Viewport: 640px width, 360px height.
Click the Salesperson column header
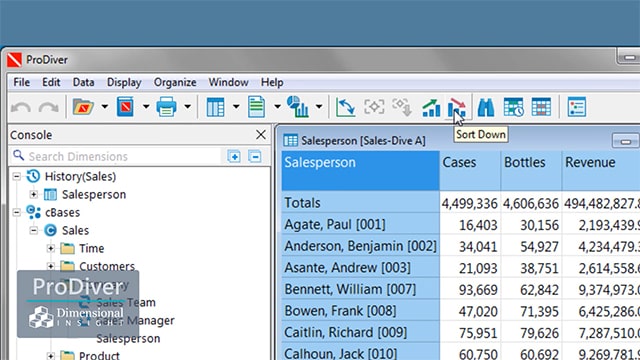[x=360, y=171]
